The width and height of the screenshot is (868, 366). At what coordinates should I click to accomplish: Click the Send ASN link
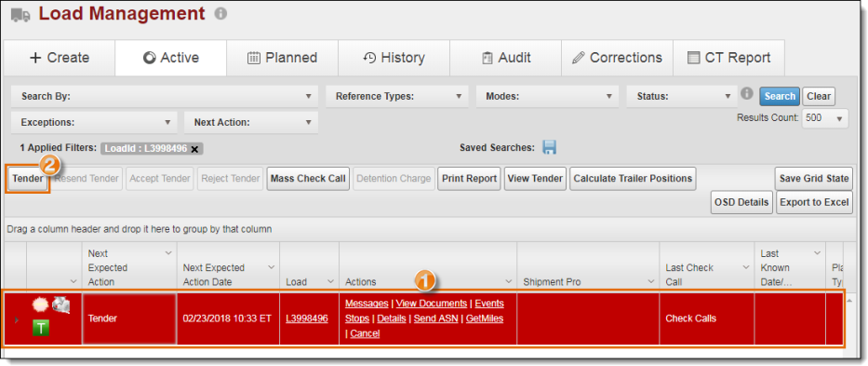[x=435, y=319]
